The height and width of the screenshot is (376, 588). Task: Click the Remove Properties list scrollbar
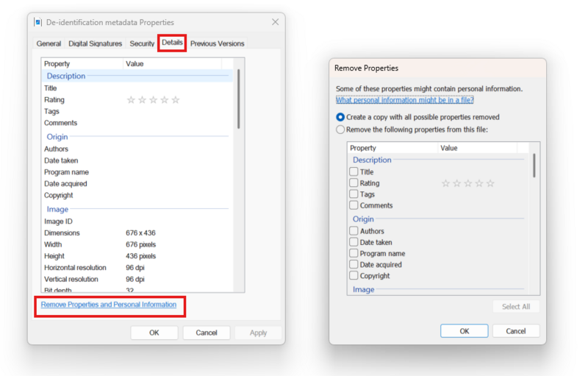tap(534, 165)
